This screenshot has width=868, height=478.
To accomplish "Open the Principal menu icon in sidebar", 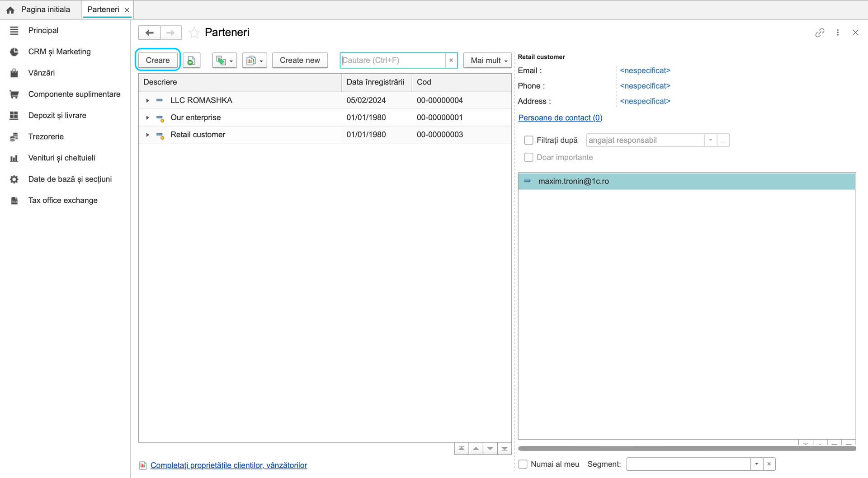I will [x=14, y=30].
